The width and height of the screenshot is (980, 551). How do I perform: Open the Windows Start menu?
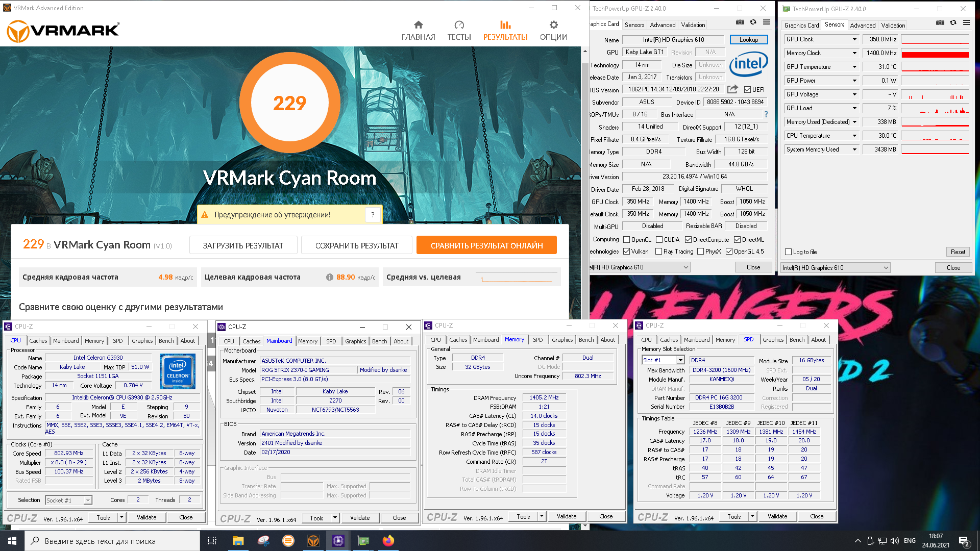click(12, 541)
